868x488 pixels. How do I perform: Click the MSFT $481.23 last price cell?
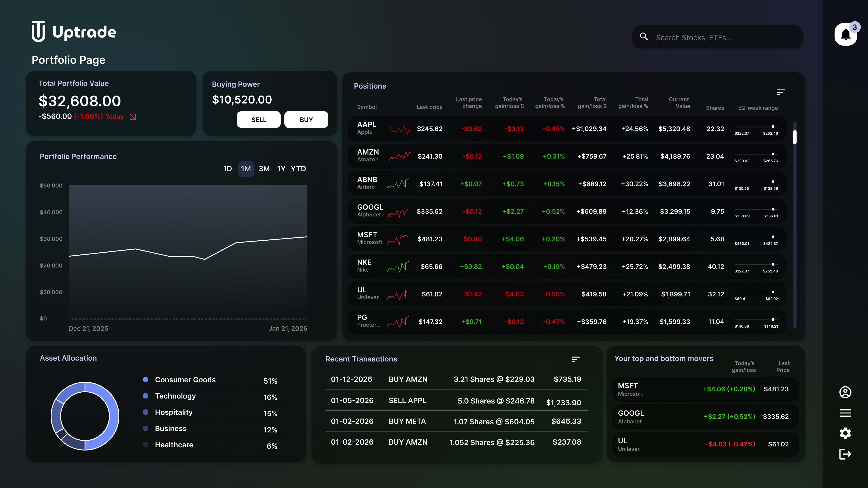(430, 239)
